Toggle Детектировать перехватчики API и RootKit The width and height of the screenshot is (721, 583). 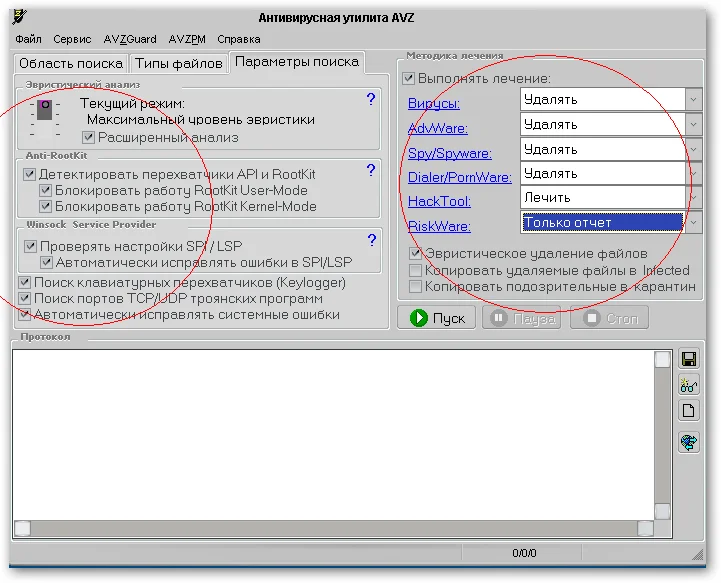tap(29, 174)
